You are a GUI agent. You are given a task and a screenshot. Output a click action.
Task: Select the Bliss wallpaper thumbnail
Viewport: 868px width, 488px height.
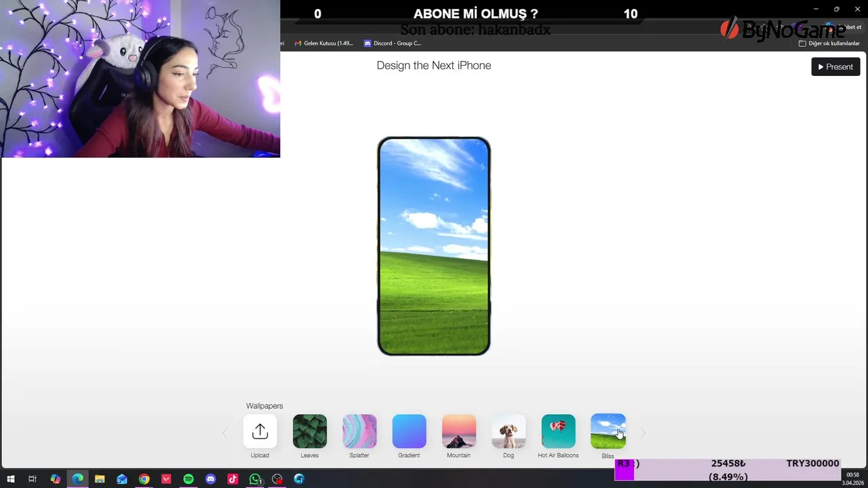[608, 431]
